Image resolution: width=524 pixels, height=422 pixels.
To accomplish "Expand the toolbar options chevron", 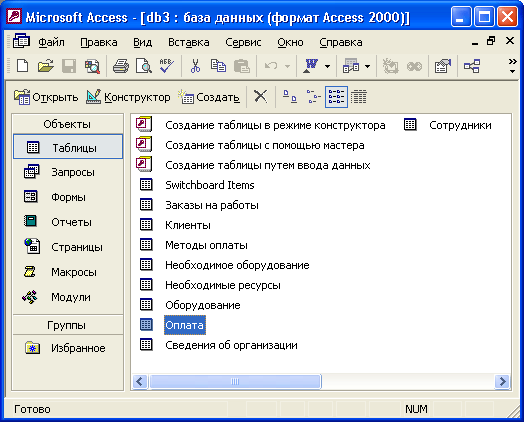I will coord(512,66).
